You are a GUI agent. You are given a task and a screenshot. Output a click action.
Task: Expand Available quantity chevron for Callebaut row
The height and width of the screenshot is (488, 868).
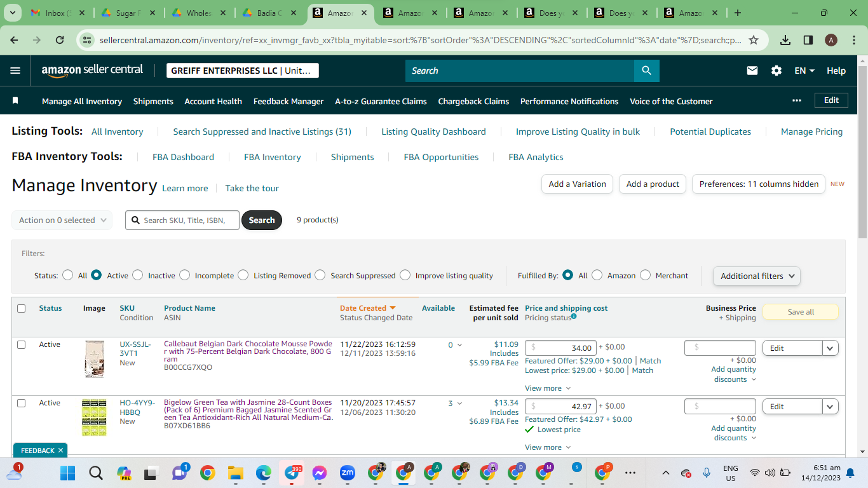pos(460,345)
